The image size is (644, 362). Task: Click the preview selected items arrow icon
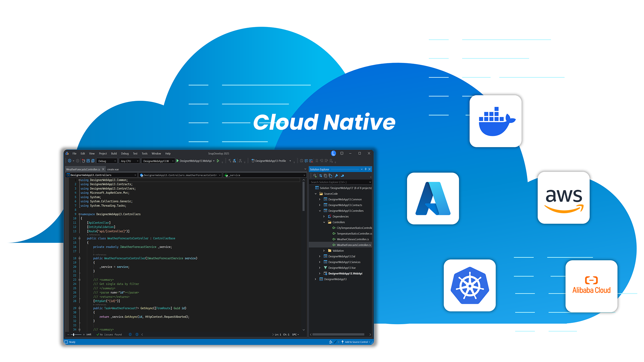[x=342, y=175]
